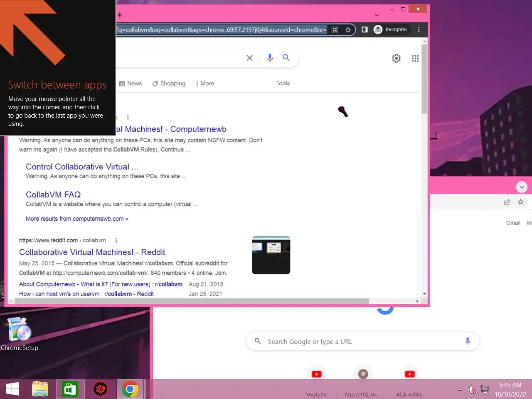Screen dimensions: 532x399
Task: Clear the search box with the X icon
Action: click(x=249, y=58)
